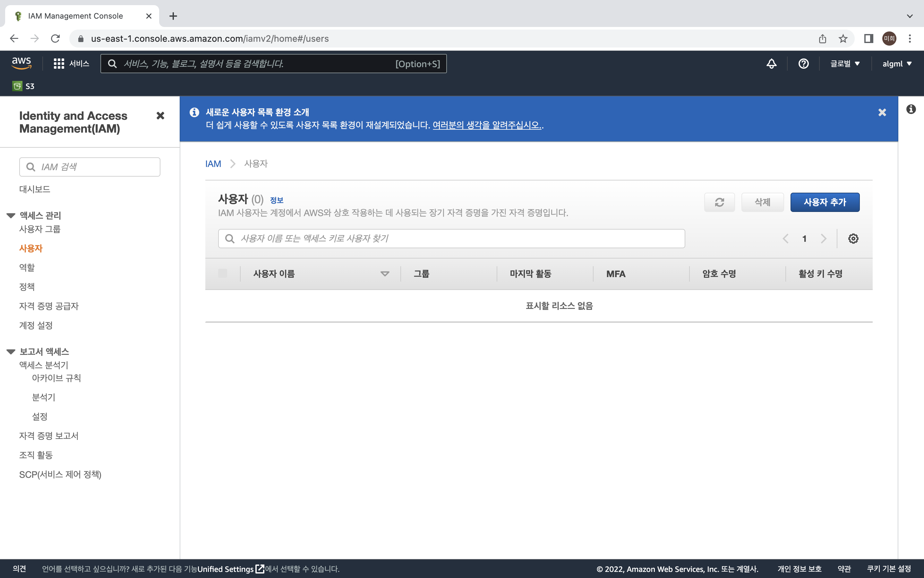Open 설정 under access analyzer
924x578 pixels.
coord(40,417)
